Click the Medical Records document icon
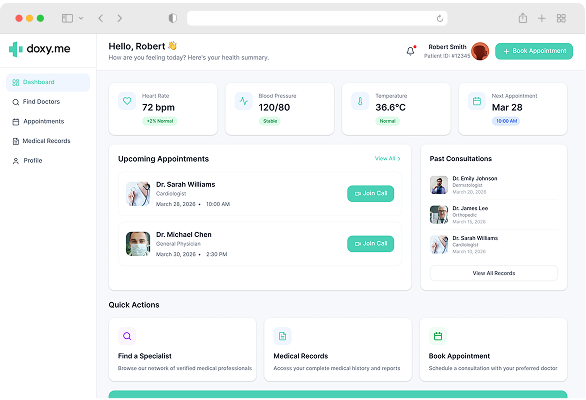The width and height of the screenshot is (586, 400). point(283,336)
